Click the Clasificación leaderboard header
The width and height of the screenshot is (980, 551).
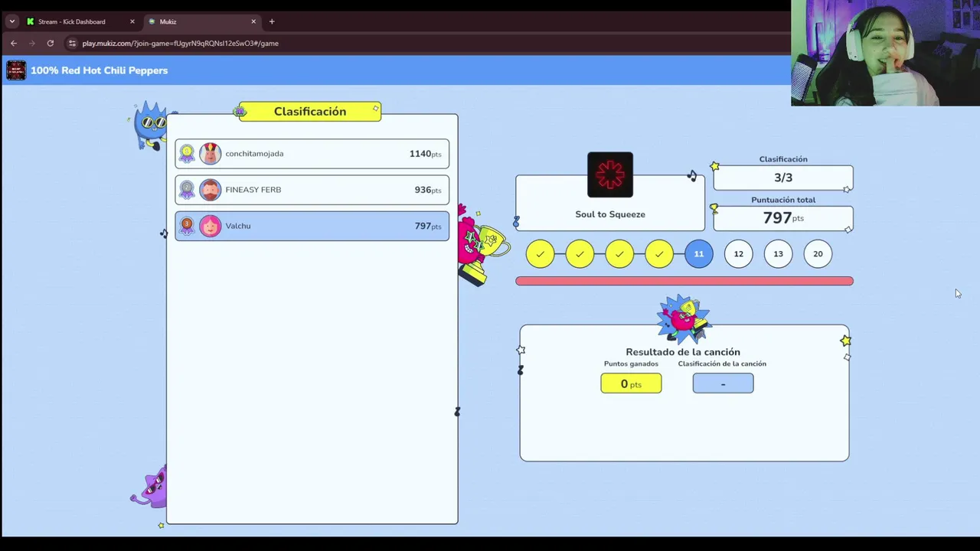(x=310, y=112)
